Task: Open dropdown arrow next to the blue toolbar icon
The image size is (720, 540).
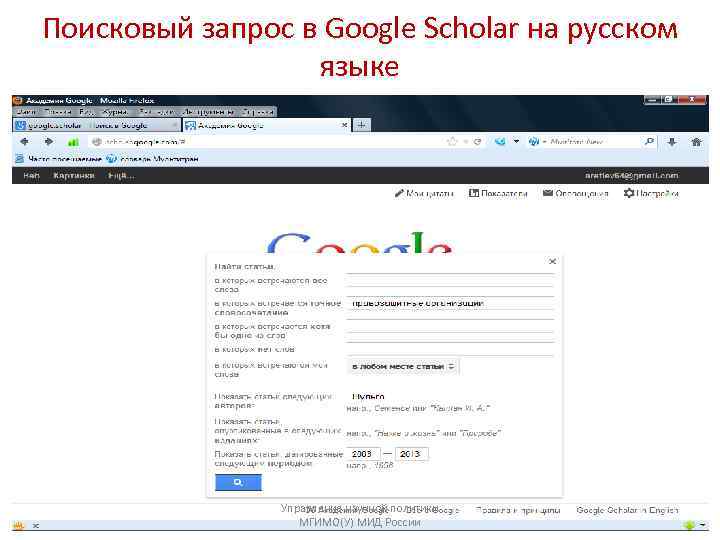Action: coord(517,141)
